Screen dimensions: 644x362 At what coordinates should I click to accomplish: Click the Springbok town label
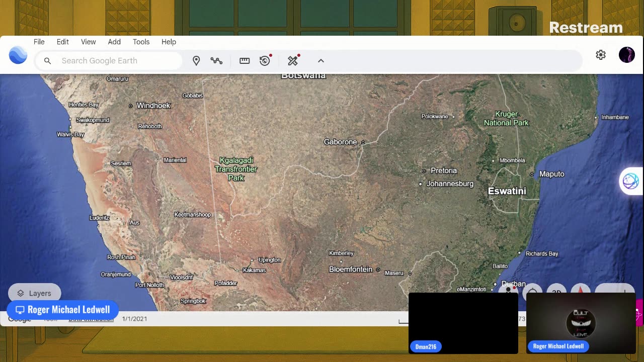tap(193, 301)
